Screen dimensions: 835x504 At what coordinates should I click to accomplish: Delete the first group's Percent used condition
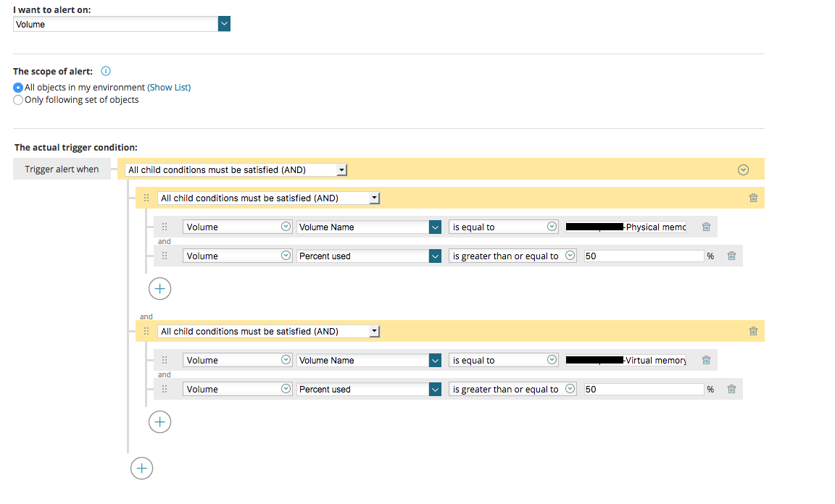[x=731, y=256]
